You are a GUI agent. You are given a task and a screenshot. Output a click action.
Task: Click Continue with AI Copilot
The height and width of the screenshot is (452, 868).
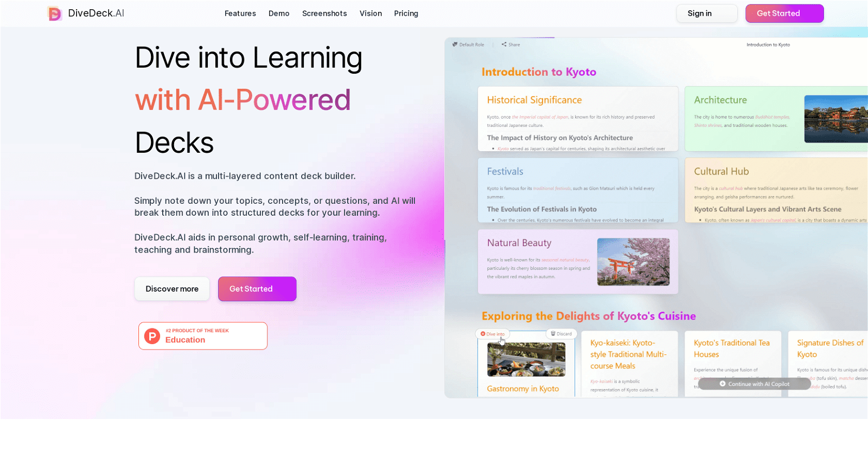tap(754, 384)
